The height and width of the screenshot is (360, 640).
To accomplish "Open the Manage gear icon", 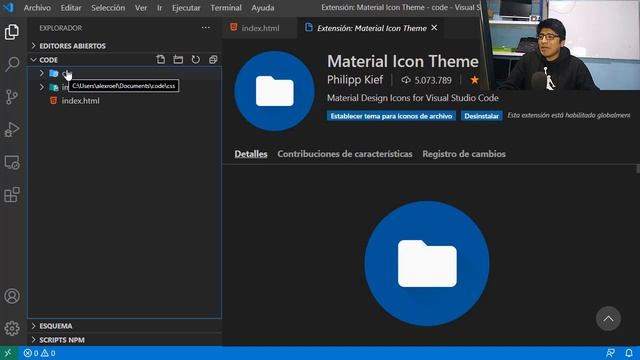I will [12, 328].
